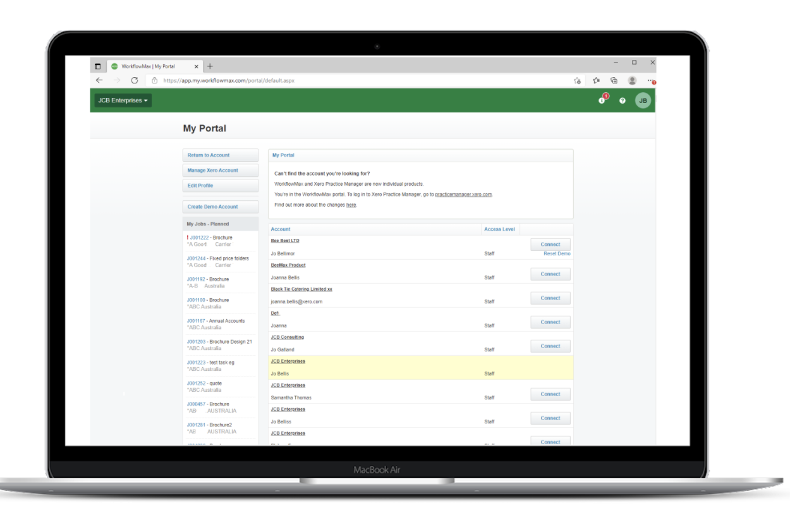Open browser Settings and more menu

[650, 81]
